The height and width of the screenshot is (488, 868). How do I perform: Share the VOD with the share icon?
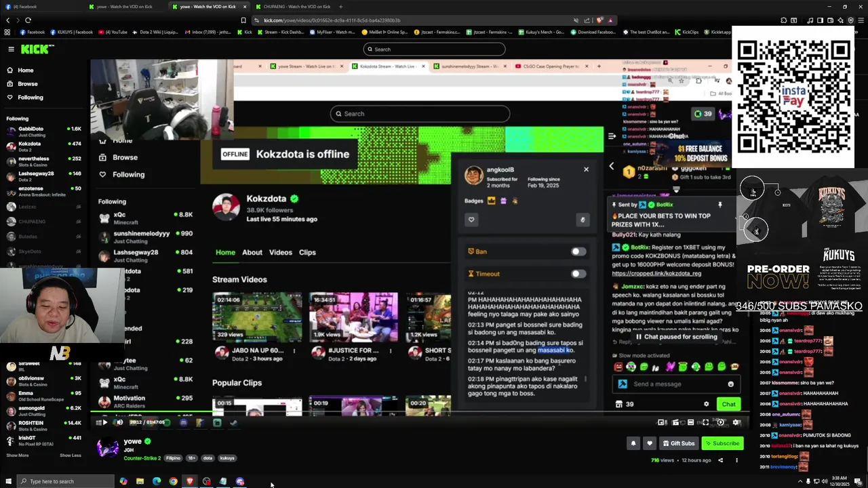tap(720, 460)
